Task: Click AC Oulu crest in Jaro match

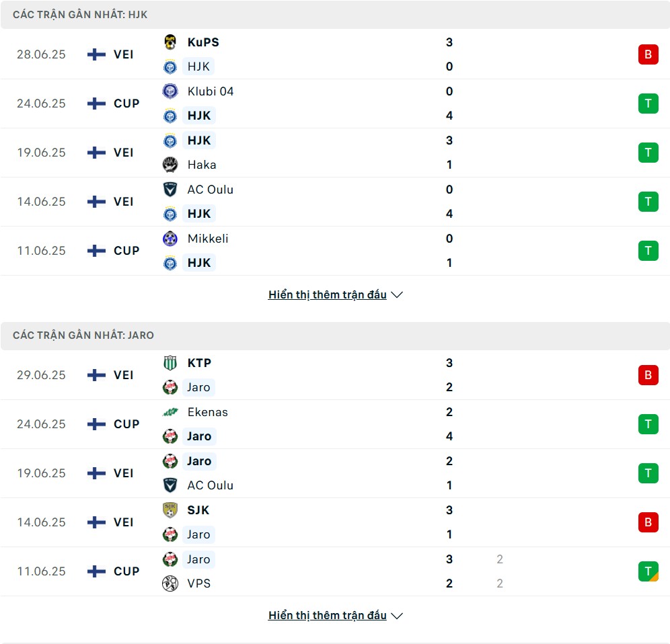Action: 170,485
